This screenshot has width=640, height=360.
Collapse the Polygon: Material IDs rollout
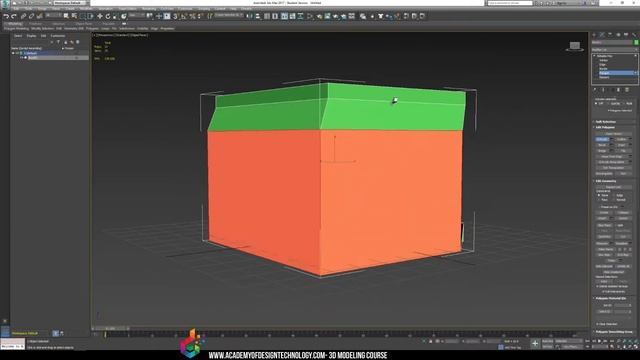[610, 298]
